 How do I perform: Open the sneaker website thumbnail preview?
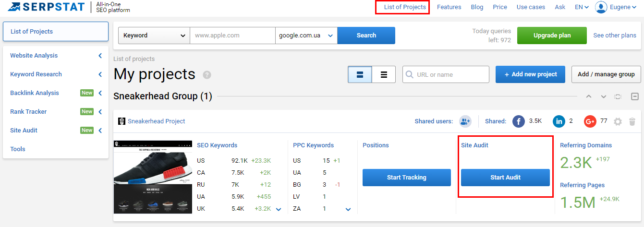coord(152,177)
